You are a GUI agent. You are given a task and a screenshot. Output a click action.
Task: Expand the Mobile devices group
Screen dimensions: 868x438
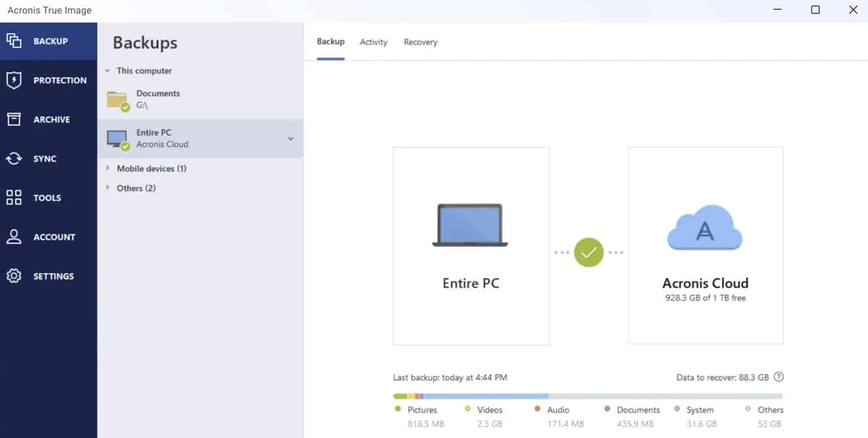[x=107, y=168]
